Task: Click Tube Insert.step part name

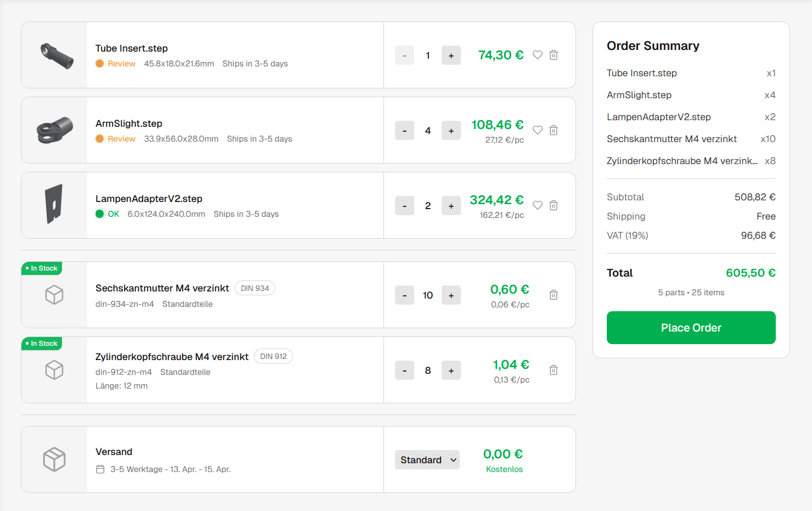Action: pyautogui.click(x=132, y=48)
